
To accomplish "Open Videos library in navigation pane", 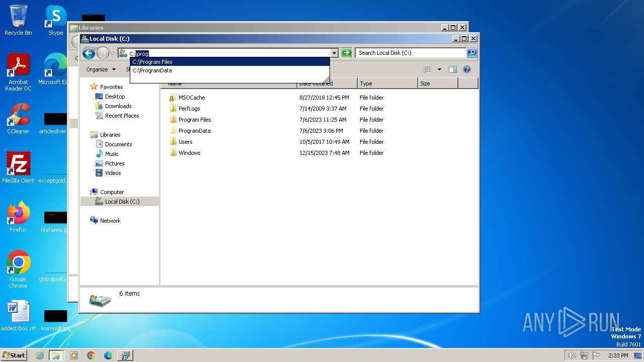I will pyautogui.click(x=113, y=173).
